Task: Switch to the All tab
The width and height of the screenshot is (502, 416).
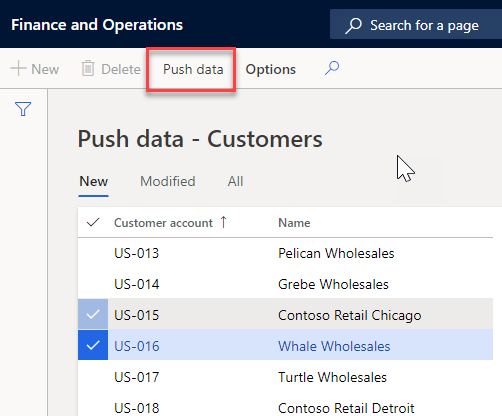Action: click(235, 182)
